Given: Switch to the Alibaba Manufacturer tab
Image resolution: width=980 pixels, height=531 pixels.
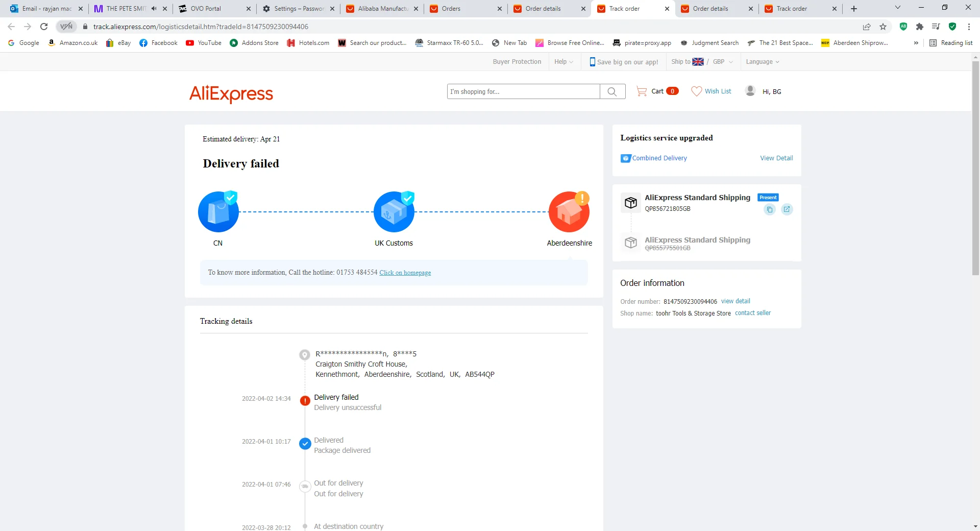Looking at the screenshot, I should [382, 9].
